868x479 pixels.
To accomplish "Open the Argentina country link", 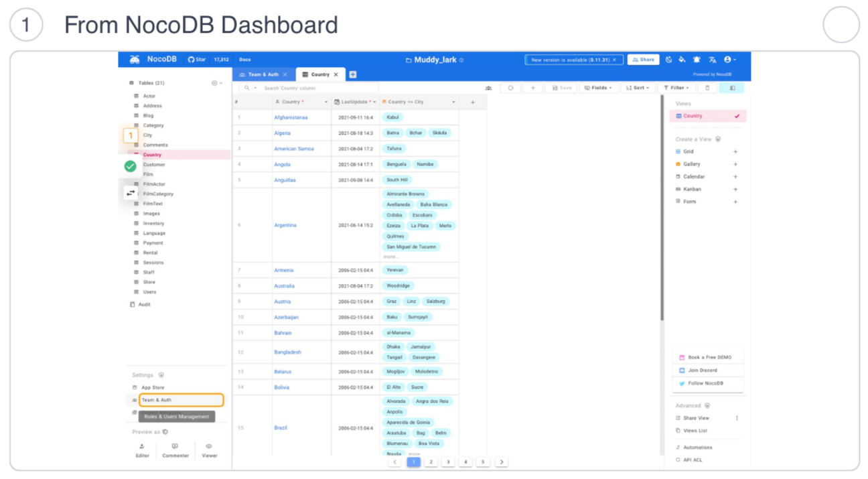I will point(285,225).
